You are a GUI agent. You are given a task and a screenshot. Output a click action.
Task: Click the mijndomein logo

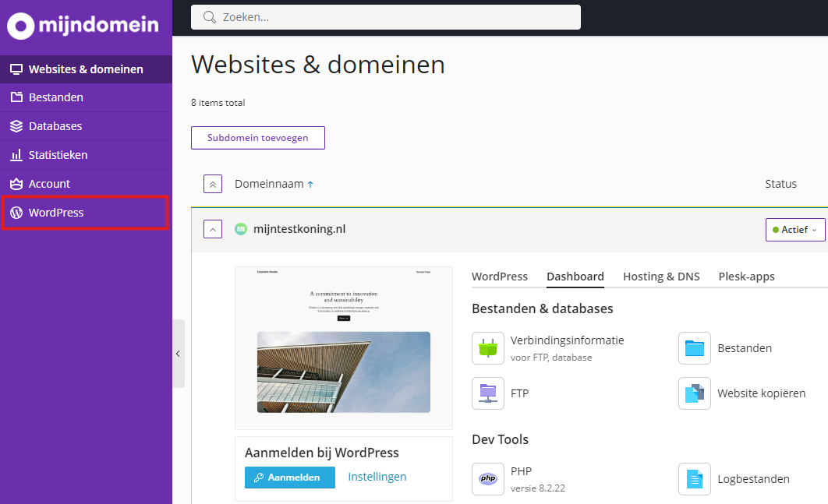tap(83, 26)
